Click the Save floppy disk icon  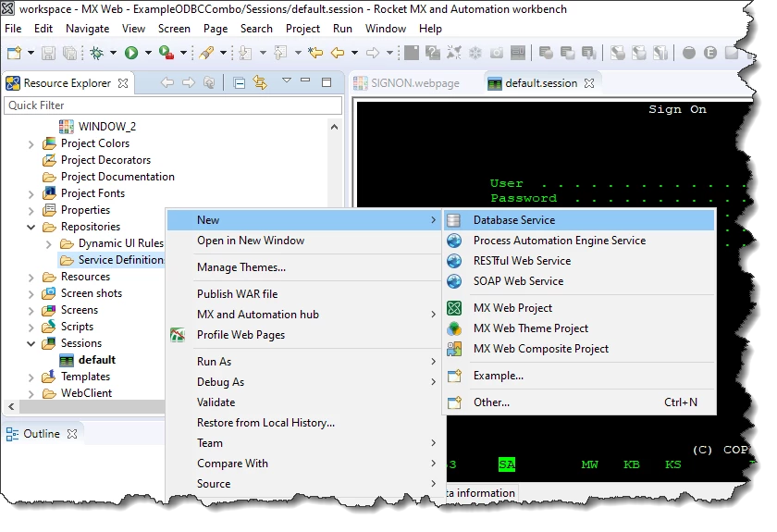pos(48,53)
